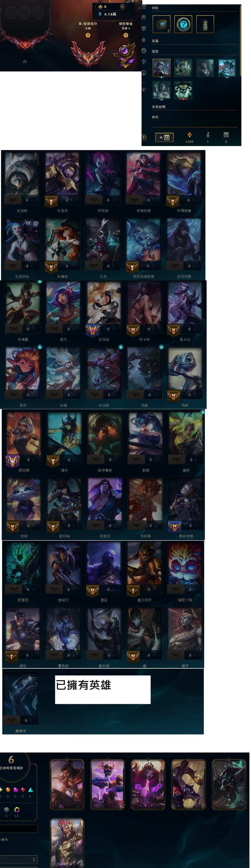Open help icon under 榮譽等級
The width and height of the screenshot is (251, 868).
click(126, 35)
